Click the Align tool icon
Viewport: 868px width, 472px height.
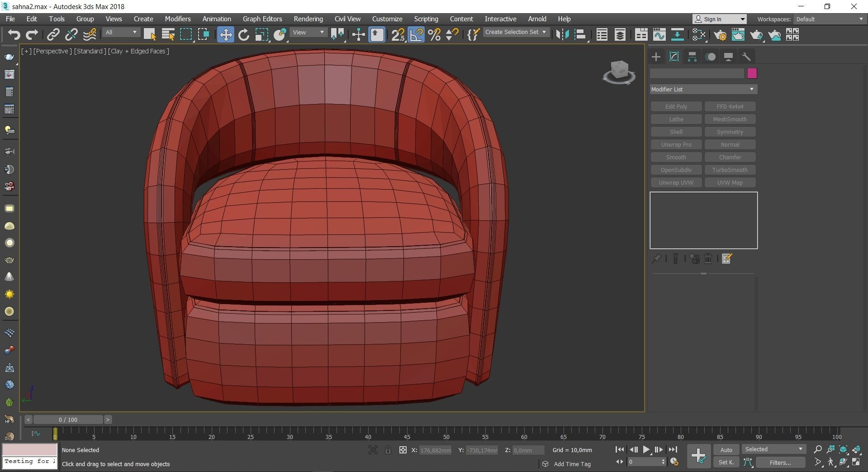tap(580, 34)
